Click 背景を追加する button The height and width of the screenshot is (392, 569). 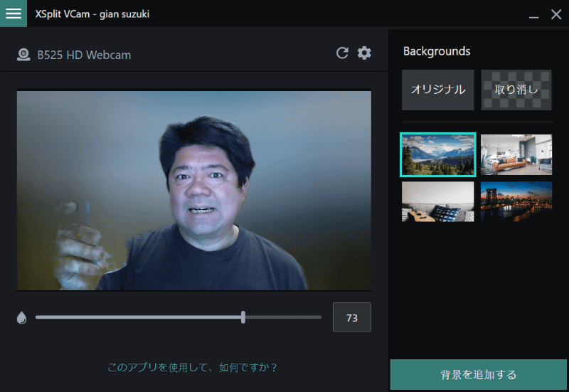tap(478, 374)
